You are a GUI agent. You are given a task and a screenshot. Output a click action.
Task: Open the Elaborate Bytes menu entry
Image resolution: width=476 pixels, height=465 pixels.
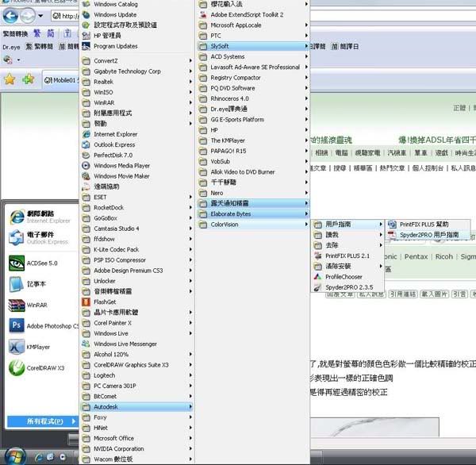pyautogui.click(x=253, y=213)
